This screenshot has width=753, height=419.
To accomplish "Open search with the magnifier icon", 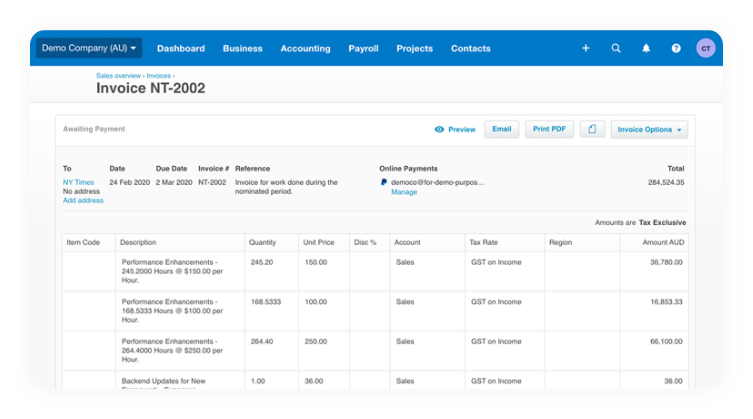I will click(x=616, y=48).
